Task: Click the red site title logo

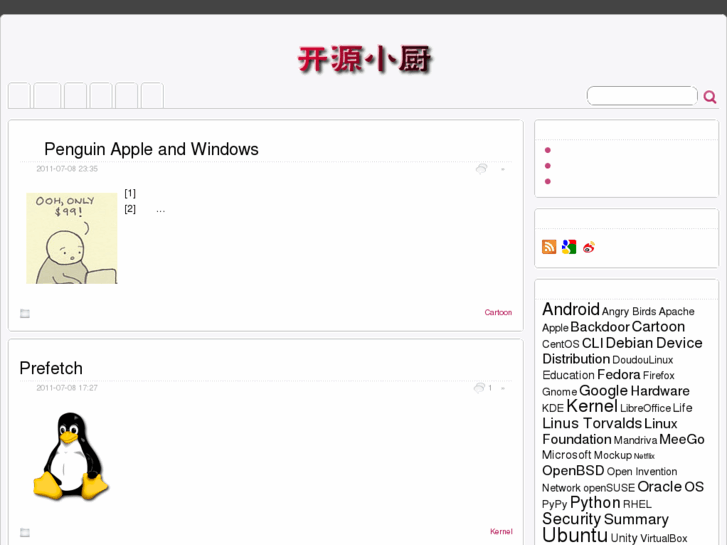Action: point(364,59)
